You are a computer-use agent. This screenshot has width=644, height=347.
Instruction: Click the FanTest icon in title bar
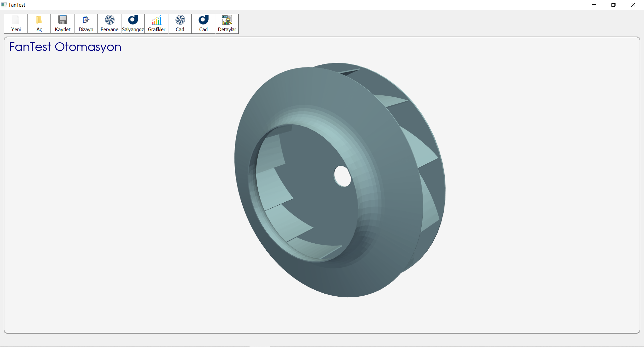point(4,4)
